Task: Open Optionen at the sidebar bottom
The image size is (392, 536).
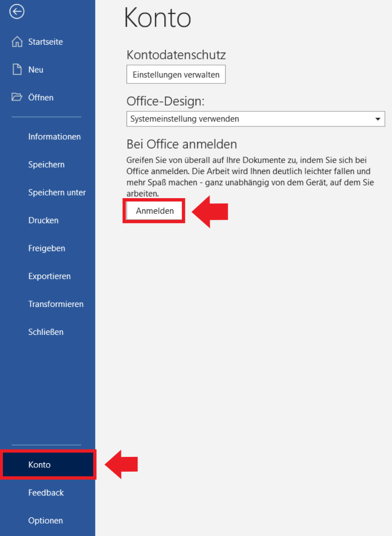Action: [45, 521]
